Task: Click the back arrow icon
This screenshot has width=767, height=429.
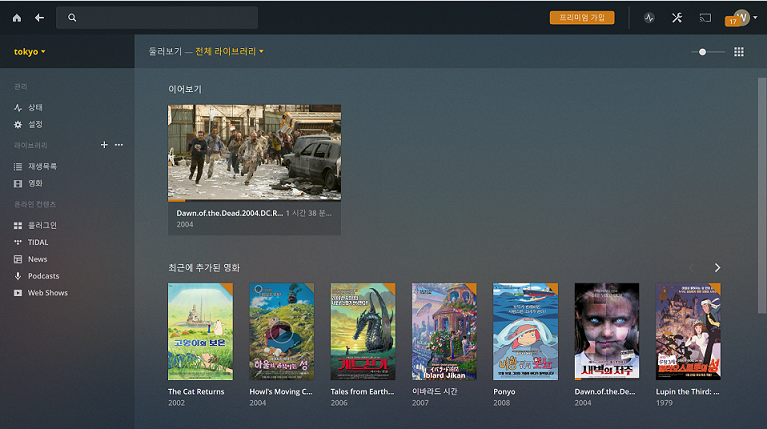Action: click(39, 18)
